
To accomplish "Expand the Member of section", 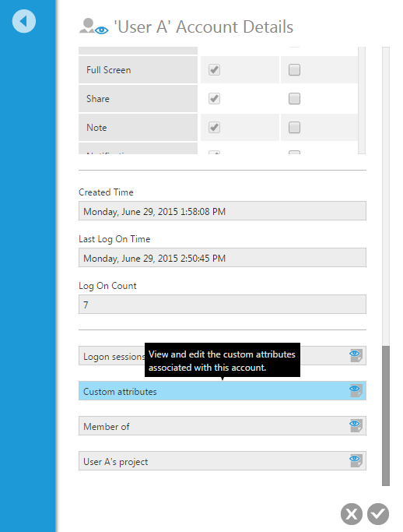I will (223, 425).
